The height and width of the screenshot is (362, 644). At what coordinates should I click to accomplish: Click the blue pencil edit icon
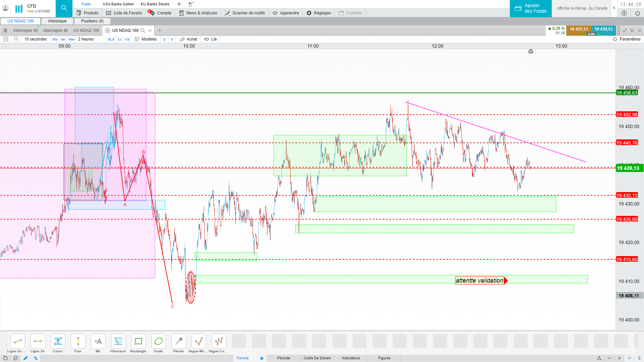pos(25,358)
